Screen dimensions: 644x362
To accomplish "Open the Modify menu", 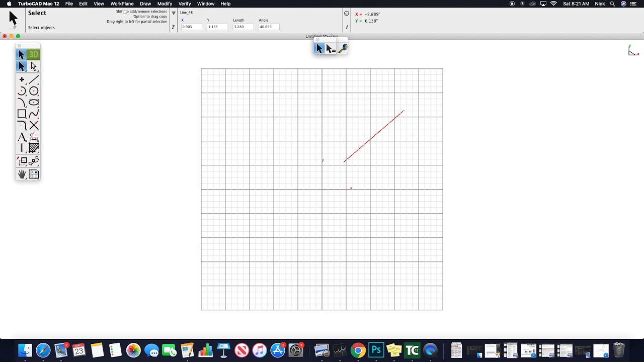I will pyautogui.click(x=165, y=4).
